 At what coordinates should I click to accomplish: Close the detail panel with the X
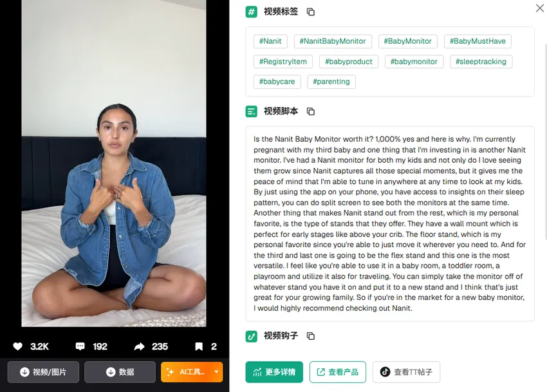coord(540,8)
